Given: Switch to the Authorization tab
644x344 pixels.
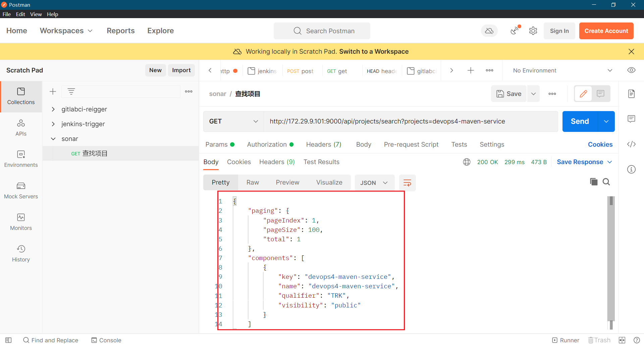Looking at the screenshot, I should (270, 144).
